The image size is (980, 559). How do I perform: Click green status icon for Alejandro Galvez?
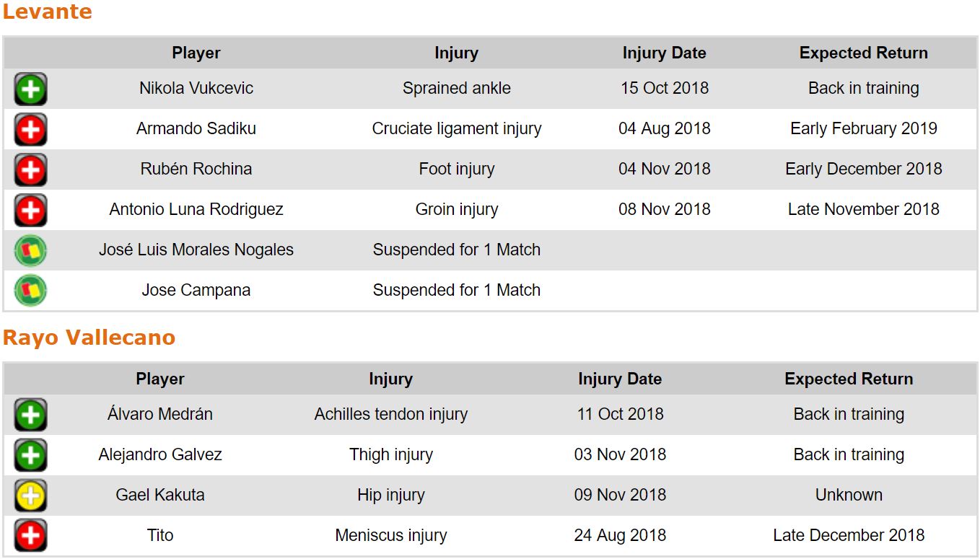pyautogui.click(x=30, y=456)
